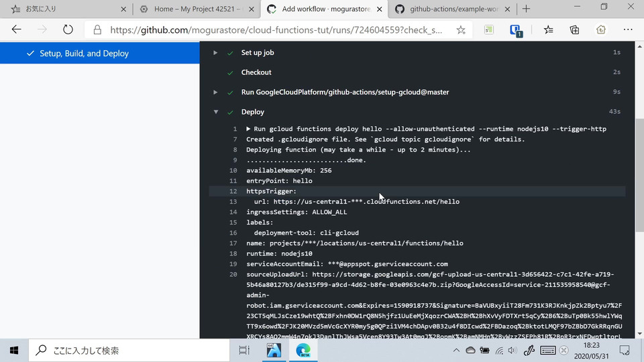Switch to Home – My Project 42521 tab
Viewport: 644px width, 362px height.
197,9
